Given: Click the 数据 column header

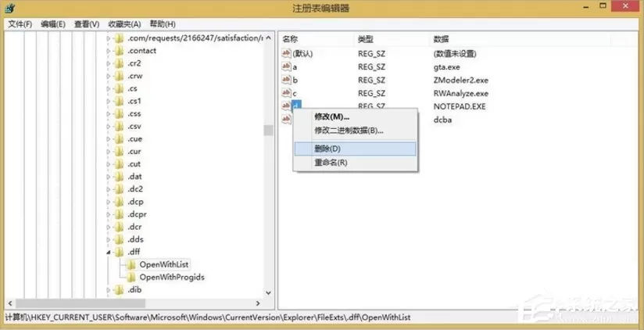Looking at the screenshot, I should click(441, 39).
